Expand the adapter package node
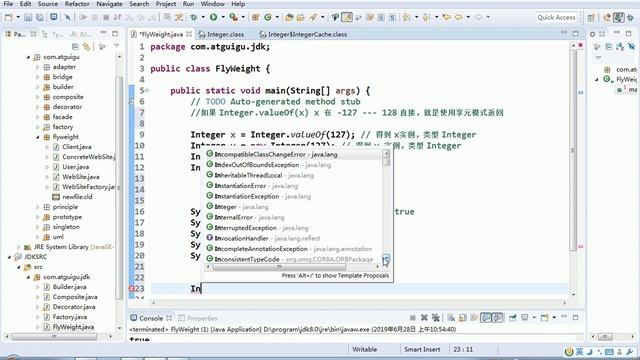The height and width of the screenshot is (360, 640). 38,67
